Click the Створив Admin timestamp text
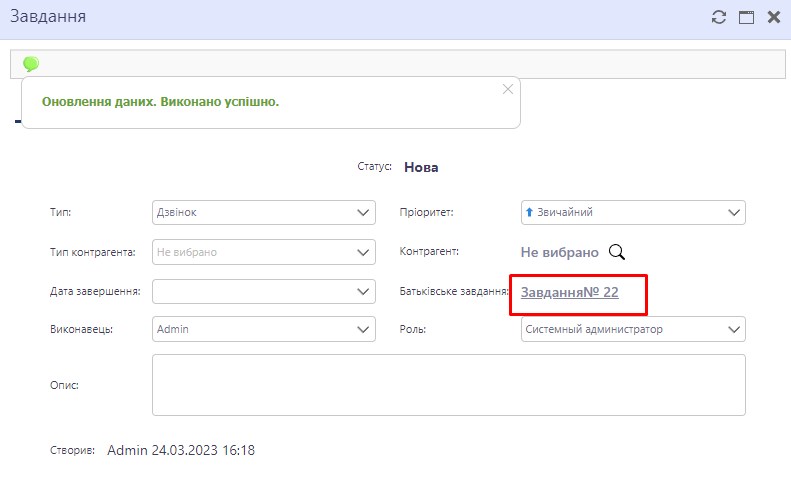 (x=180, y=450)
